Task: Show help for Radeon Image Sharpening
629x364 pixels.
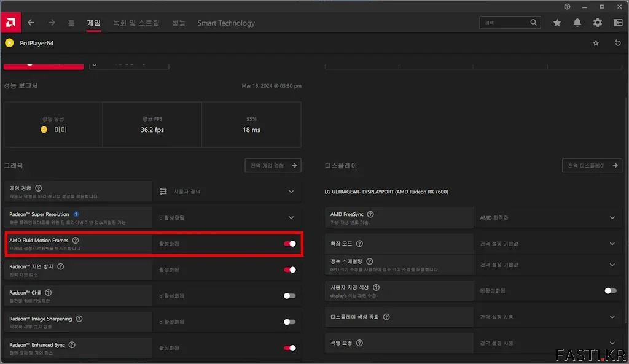Action: tap(79, 319)
